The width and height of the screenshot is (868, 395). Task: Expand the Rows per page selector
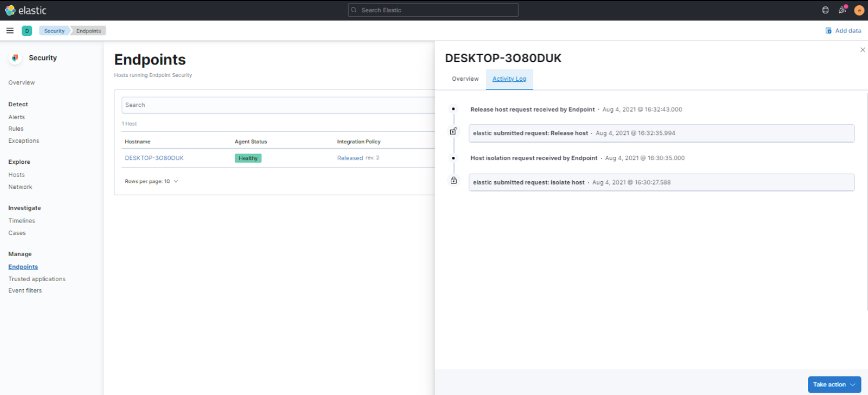click(x=151, y=181)
